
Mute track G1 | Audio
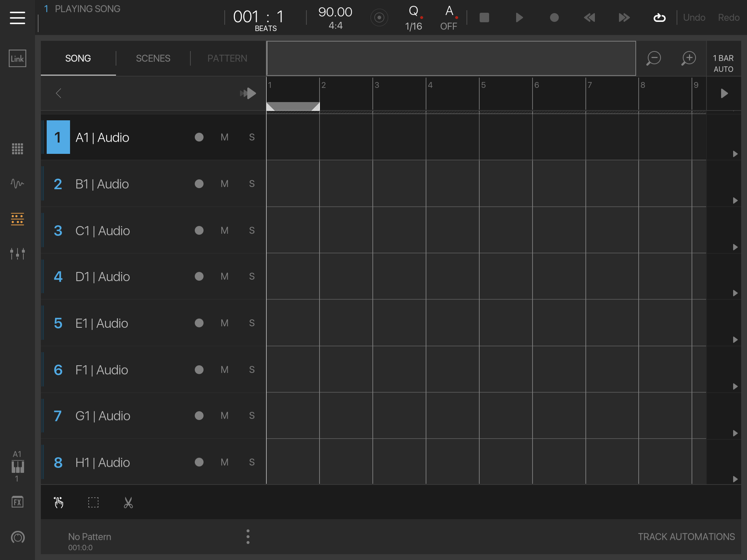(x=225, y=416)
